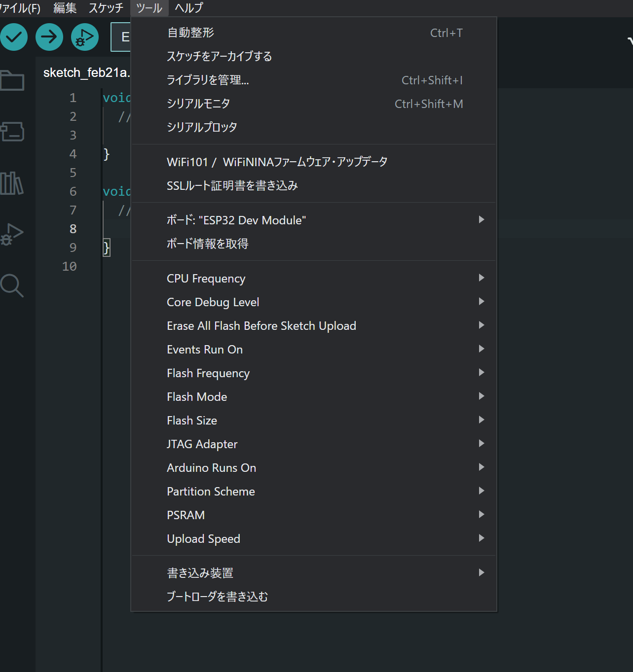The width and height of the screenshot is (633, 672).
Task: Open the Sketchbook folder icon in sidebar
Action: click(12, 80)
